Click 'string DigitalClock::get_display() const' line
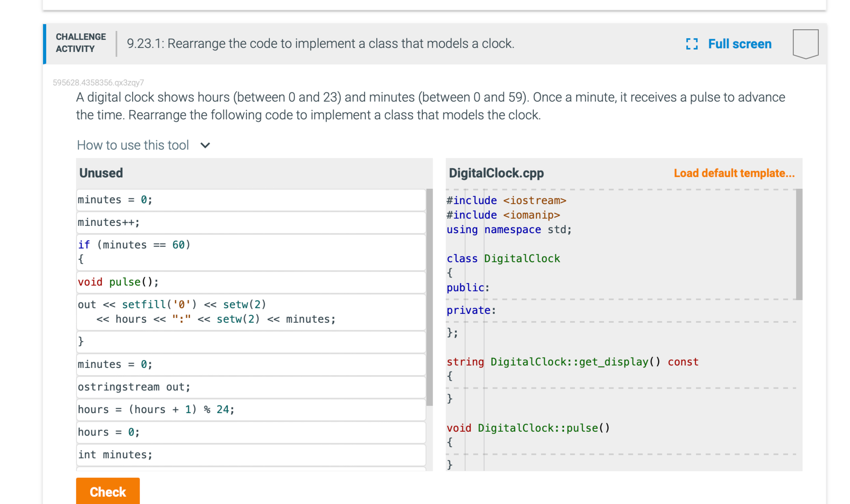 [x=573, y=362]
